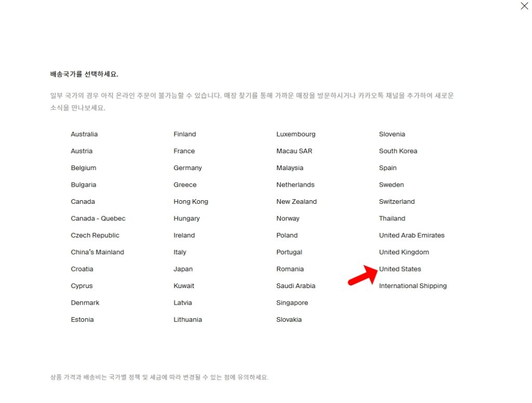Select Czech Republic as destination
The width and height of the screenshot is (532, 403).
click(x=95, y=235)
